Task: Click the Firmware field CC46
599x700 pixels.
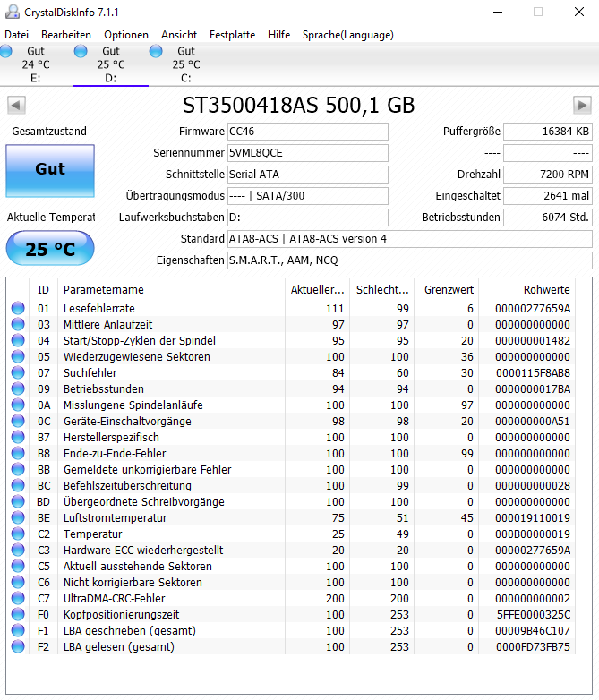Action: pyautogui.click(x=308, y=132)
